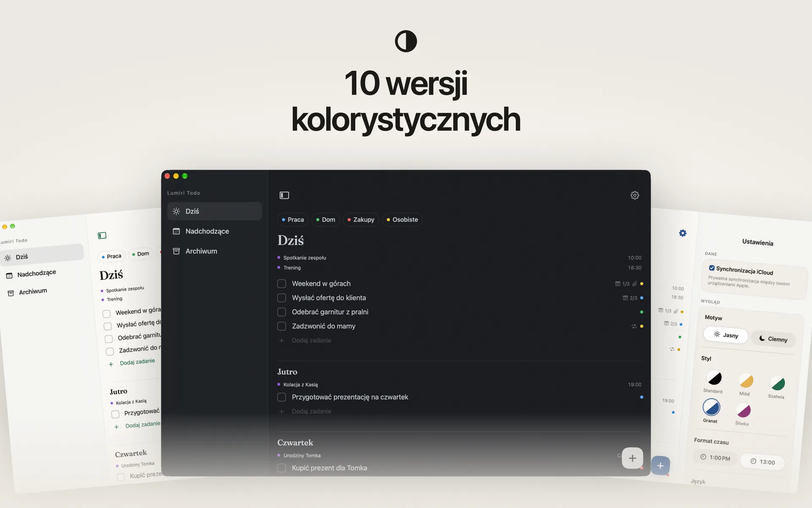This screenshot has height=508, width=812.
Task: Select Dziś in dark window sidebar
Action: [x=214, y=211]
